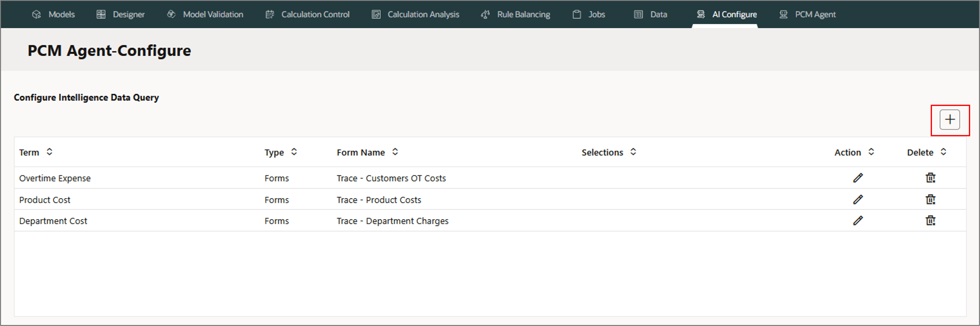
Task: Open the Jobs tab
Action: coord(589,15)
